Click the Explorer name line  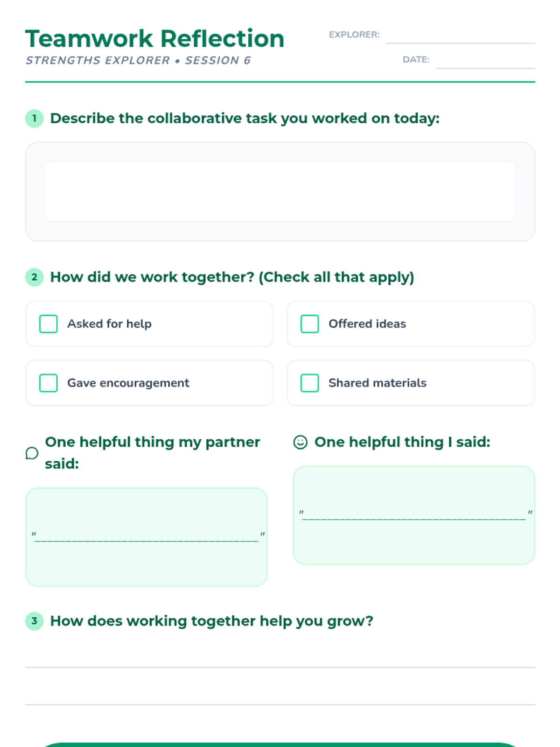pyautogui.click(x=460, y=36)
